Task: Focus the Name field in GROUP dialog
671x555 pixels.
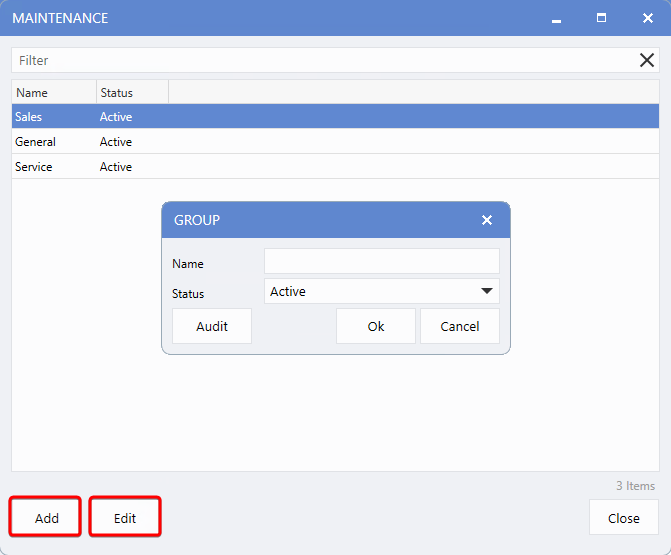Action: pos(381,262)
